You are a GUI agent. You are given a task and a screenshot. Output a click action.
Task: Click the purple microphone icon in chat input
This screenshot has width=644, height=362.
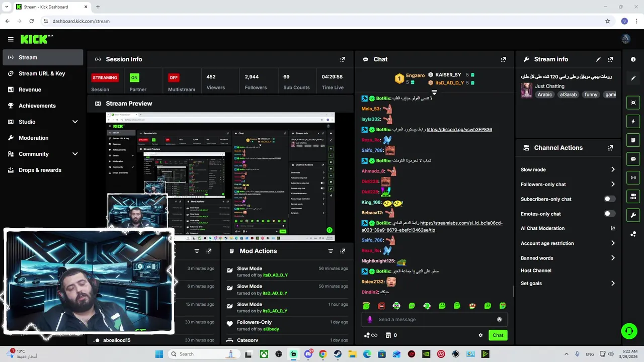370,319
